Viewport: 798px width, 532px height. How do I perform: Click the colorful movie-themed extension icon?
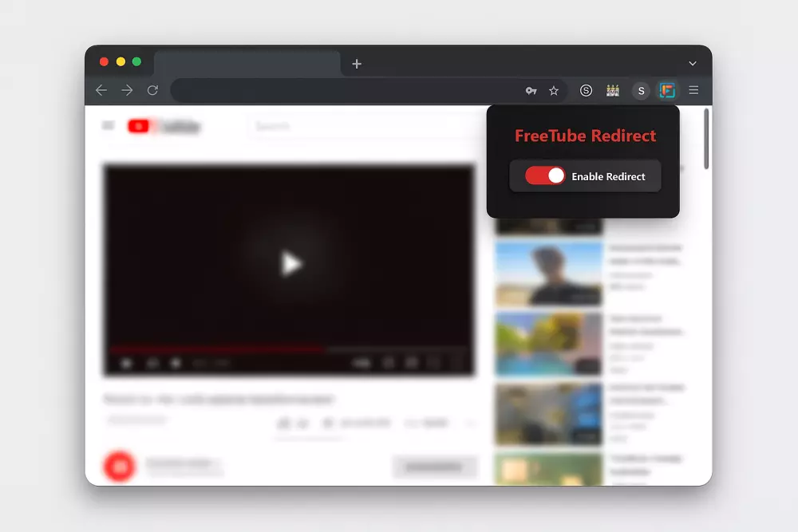point(613,89)
